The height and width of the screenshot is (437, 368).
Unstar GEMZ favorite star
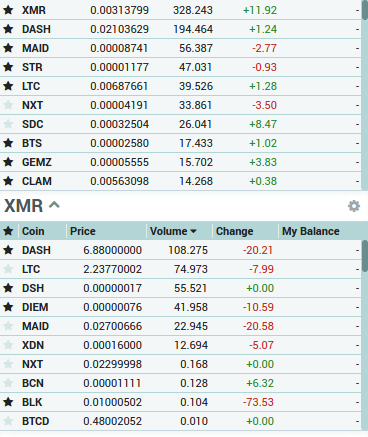[8, 162]
